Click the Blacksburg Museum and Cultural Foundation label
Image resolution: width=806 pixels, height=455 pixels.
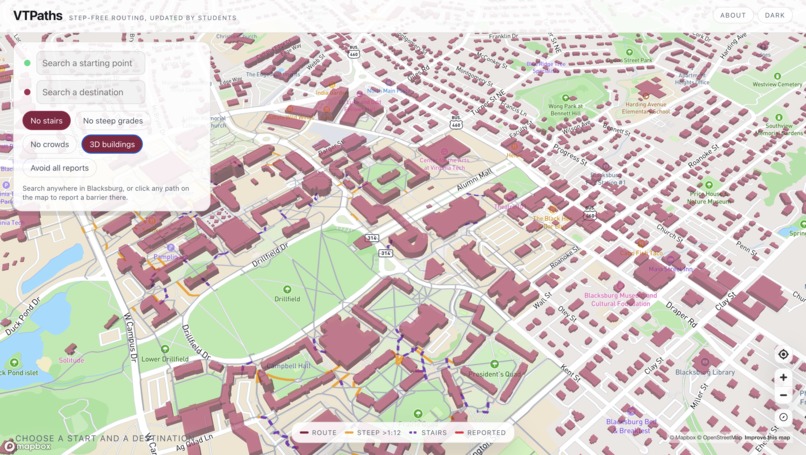coord(620,300)
